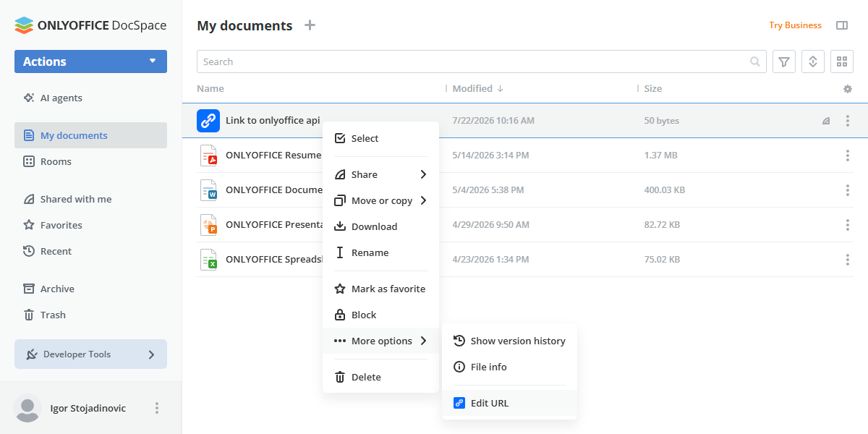Go to Rooms section

(90, 161)
